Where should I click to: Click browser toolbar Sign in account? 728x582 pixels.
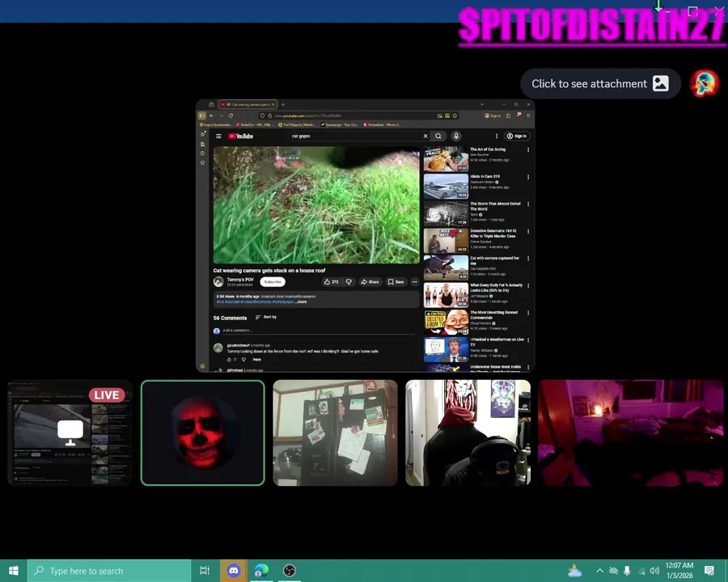(493, 116)
